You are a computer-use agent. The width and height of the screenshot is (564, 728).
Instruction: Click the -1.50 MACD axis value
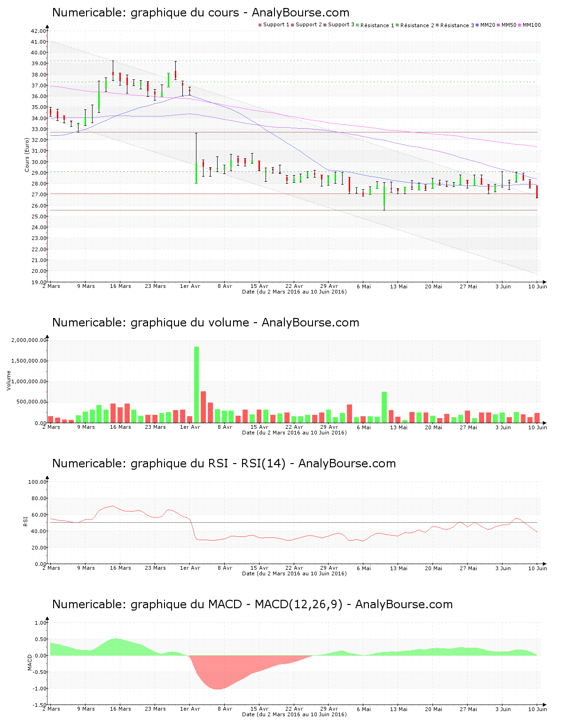[40, 705]
